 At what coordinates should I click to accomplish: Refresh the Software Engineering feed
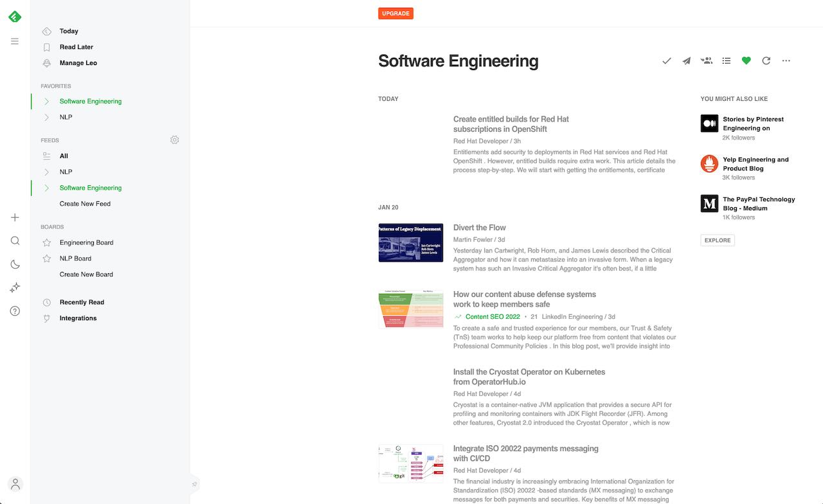[x=766, y=60]
